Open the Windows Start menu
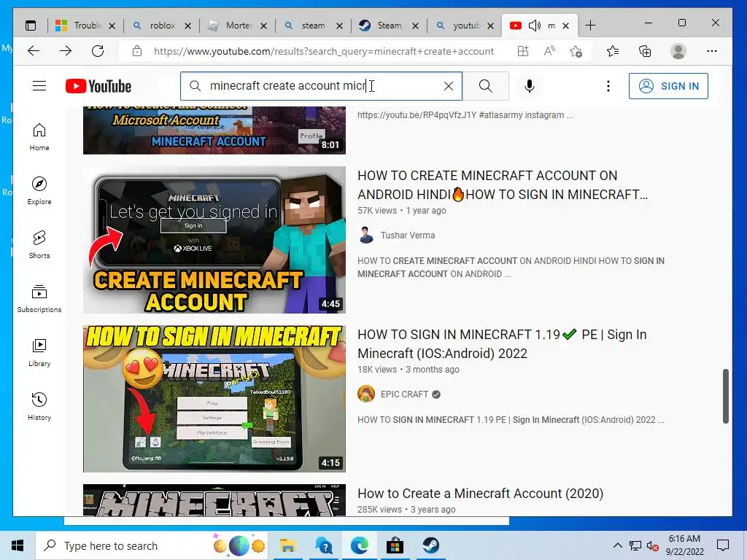This screenshot has height=560, width=747. pos(18,545)
